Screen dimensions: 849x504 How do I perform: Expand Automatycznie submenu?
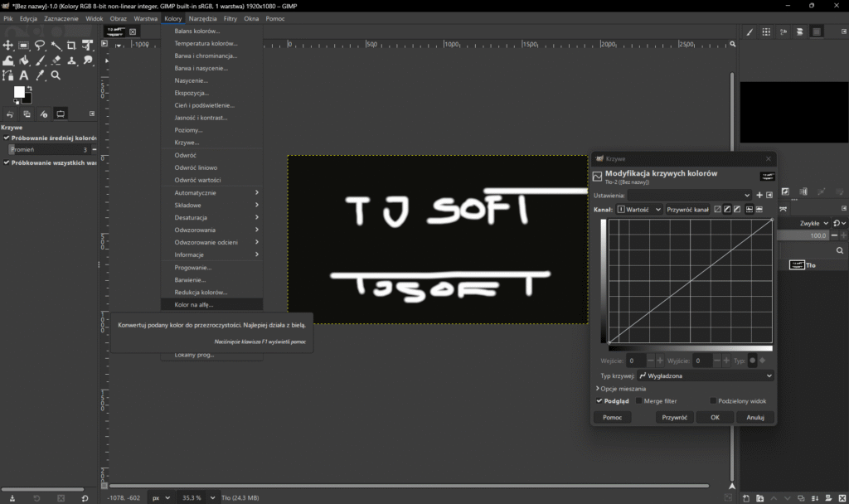pyautogui.click(x=211, y=192)
